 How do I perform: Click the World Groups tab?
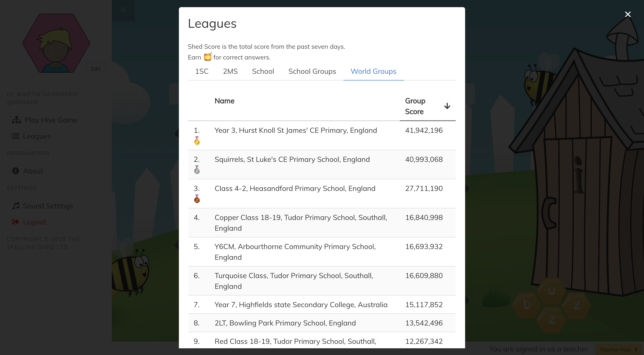373,72
